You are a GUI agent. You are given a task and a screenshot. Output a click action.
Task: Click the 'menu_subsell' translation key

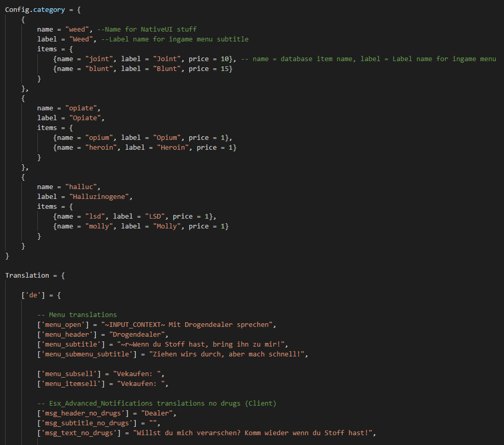(69, 374)
